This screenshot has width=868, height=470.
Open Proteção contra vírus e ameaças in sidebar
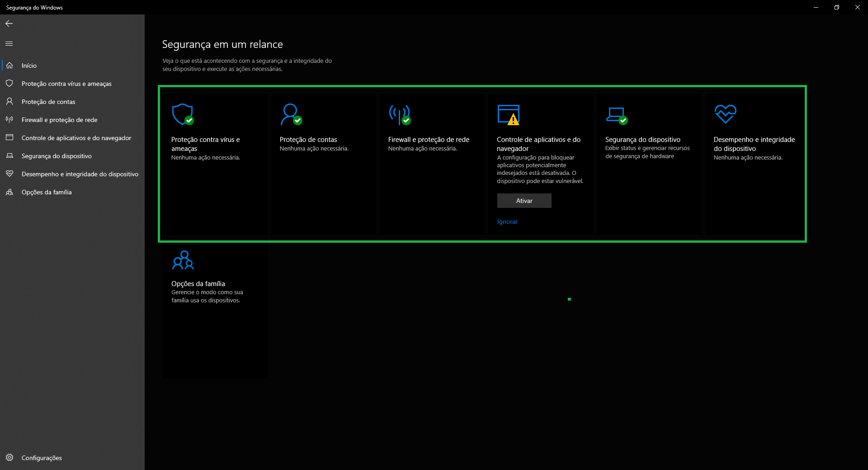(66, 84)
